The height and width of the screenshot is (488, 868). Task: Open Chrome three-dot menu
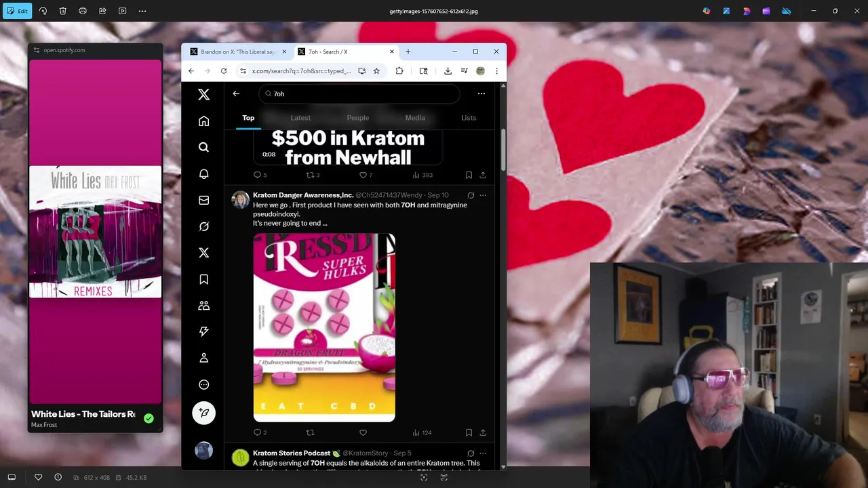pos(496,70)
